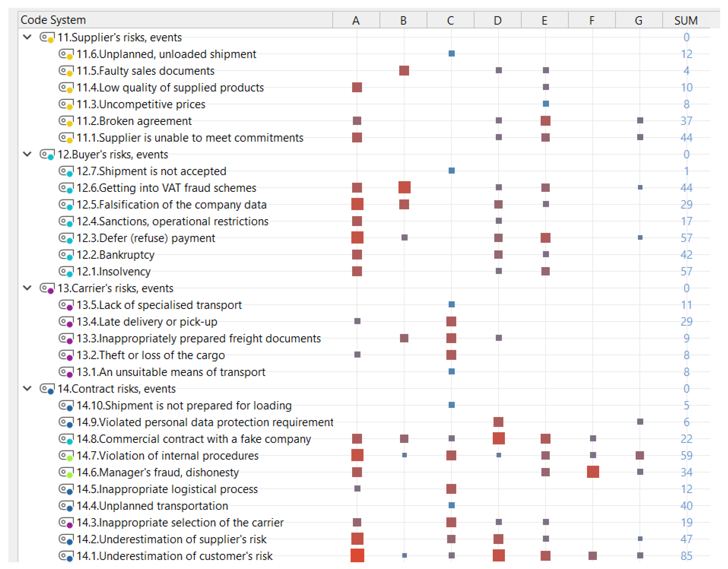Collapse the 11.Supplier's risks, events group
The image size is (728, 569).
tap(27, 37)
